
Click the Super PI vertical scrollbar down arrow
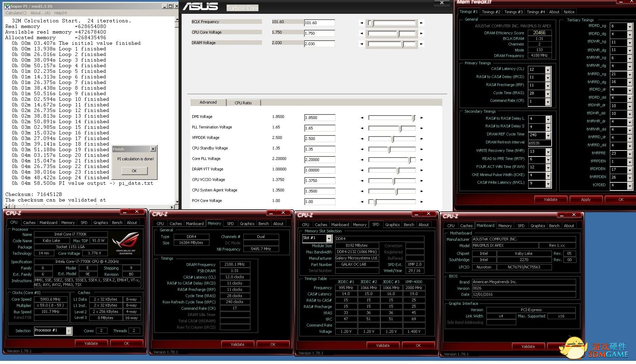pyautogui.click(x=177, y=202)
